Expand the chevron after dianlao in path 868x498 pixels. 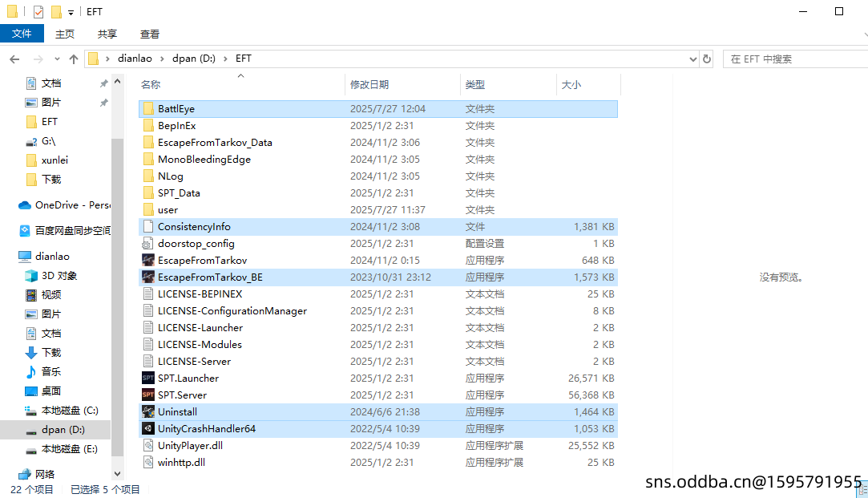(162, 59)
